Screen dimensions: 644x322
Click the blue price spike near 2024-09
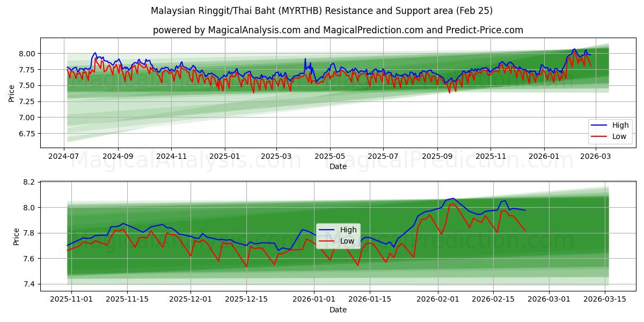tap(96, 54)
